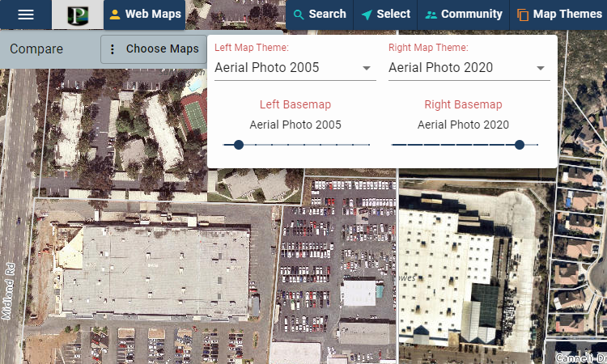The image size is (607, 364).
Task: Click the Community people icon
Action: [431, 15]
